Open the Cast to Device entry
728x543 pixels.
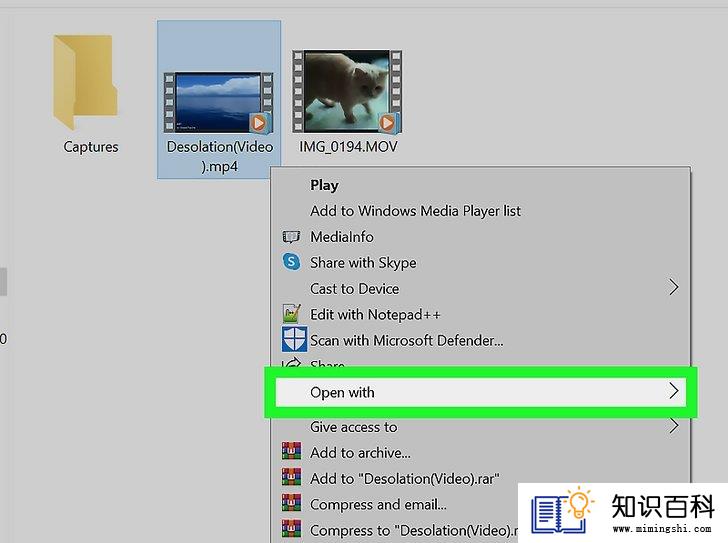click(355, 289)
